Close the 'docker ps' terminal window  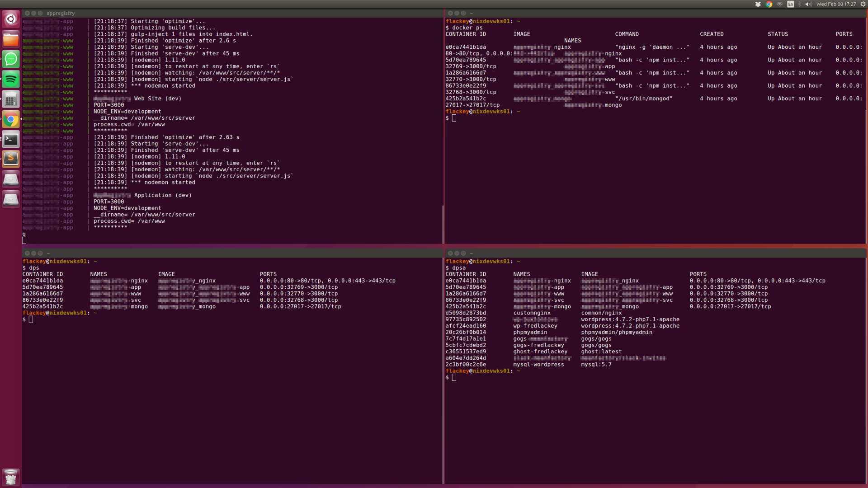click(450, 13)
